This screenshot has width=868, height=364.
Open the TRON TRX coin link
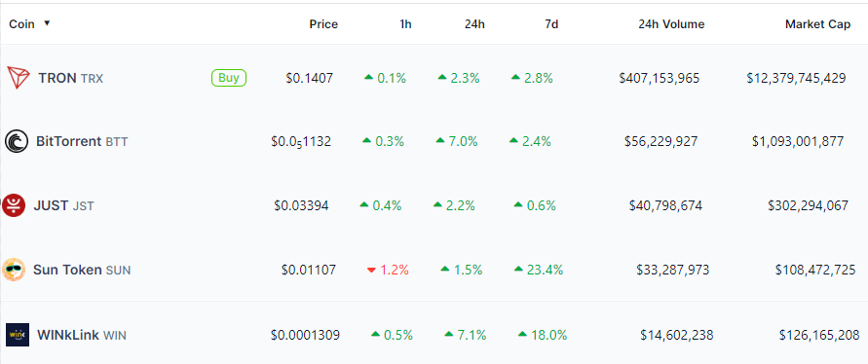tap(70, 78)
